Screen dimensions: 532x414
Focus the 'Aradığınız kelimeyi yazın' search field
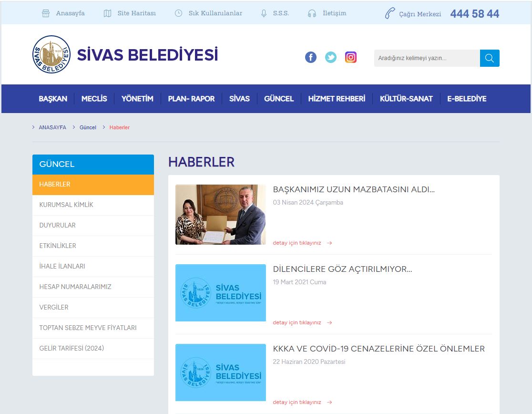click(427, 58)
